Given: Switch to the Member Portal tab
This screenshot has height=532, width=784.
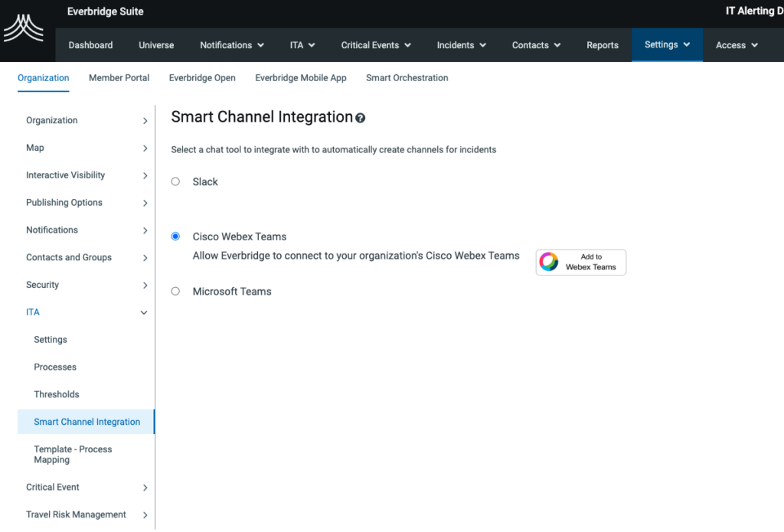Looking at the screenshot, I should pos(119,78).
